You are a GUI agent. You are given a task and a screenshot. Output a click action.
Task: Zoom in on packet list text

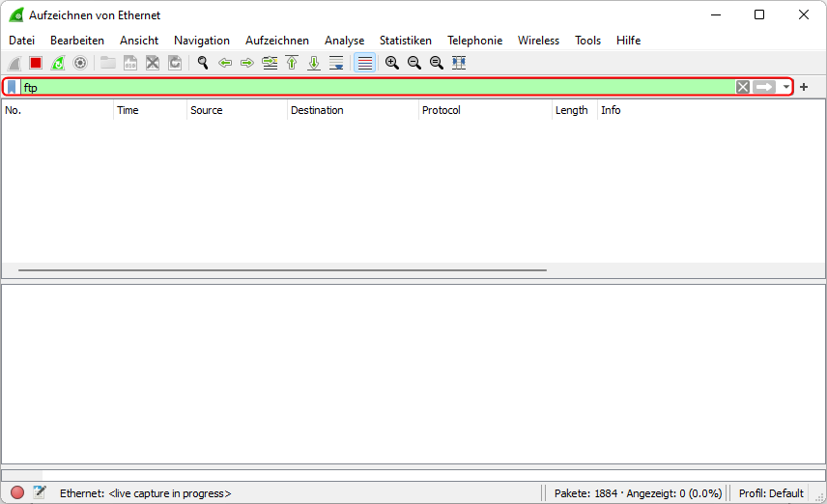[x=392, y=63]
